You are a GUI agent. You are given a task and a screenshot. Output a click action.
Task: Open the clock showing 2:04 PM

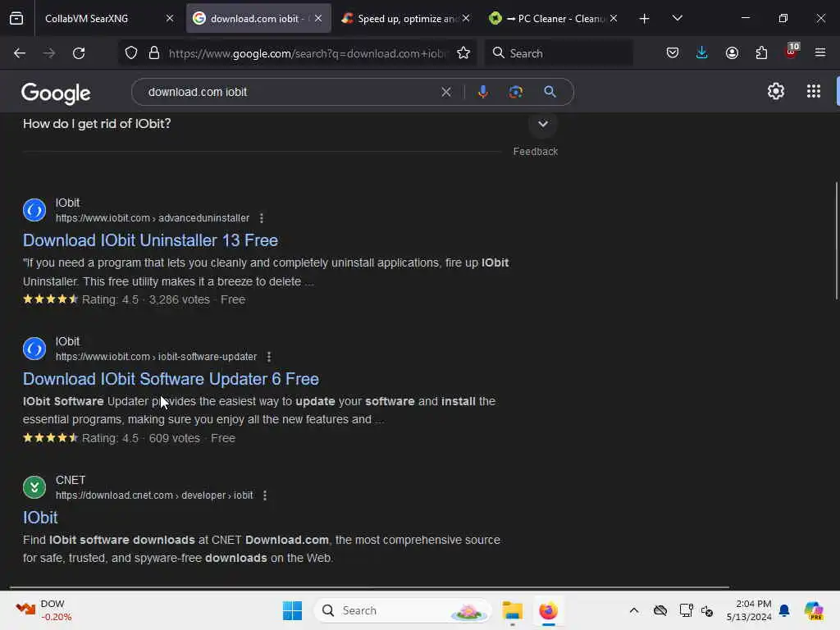click(x=748, y=610)
